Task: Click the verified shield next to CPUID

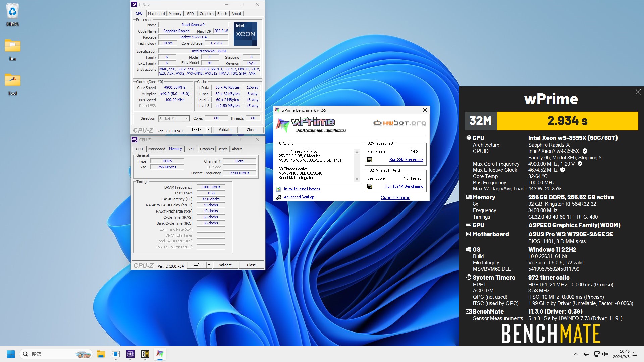Action: pyautogui.click(x=585, y=151)
